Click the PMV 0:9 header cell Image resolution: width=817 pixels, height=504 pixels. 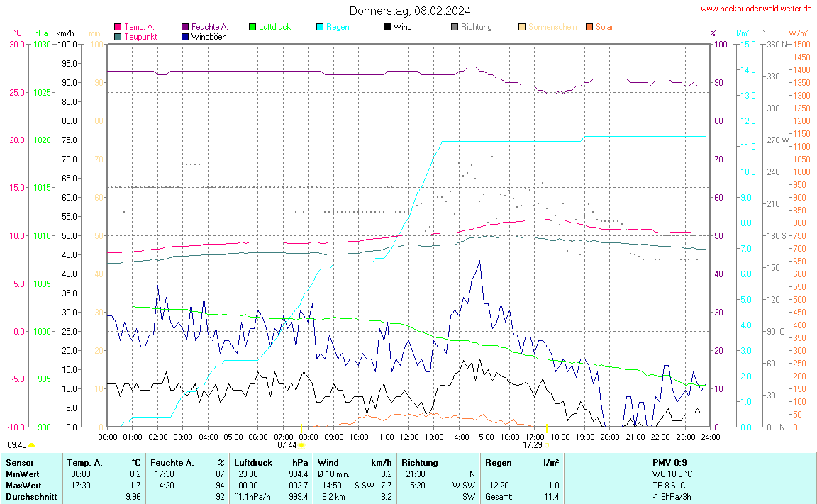click(669, 462)
